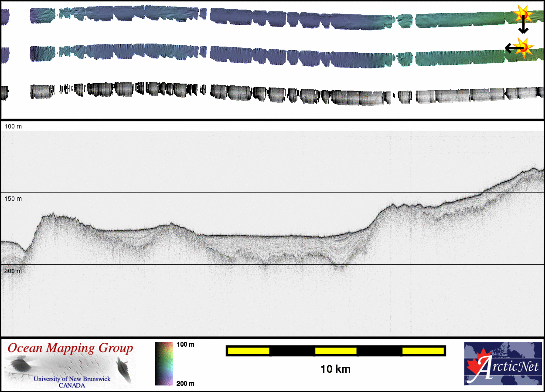Click the 10 km scale bar label
Viewport: 545px width, 392px height.
pos(335,369)
